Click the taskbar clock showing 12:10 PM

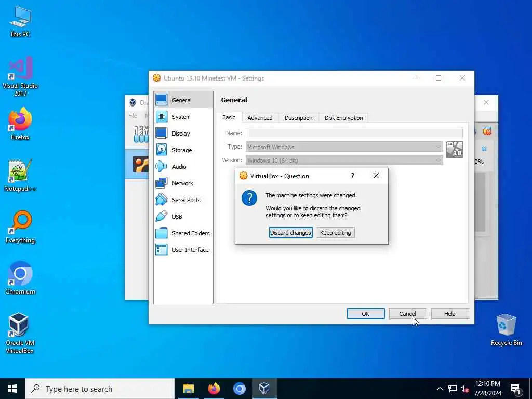coord(488,389)
